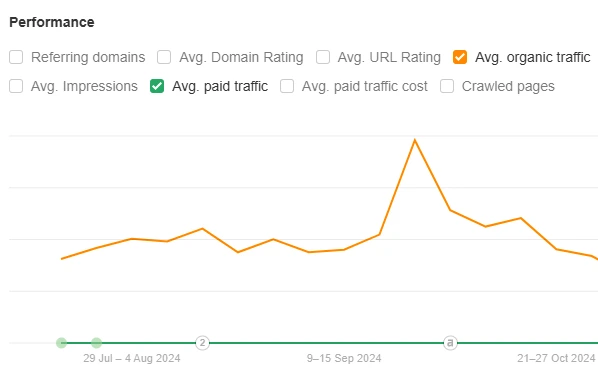Enable the Avg. Impressions checkbox
This screenshot has width=598, height=373.
tap(16, 86)
